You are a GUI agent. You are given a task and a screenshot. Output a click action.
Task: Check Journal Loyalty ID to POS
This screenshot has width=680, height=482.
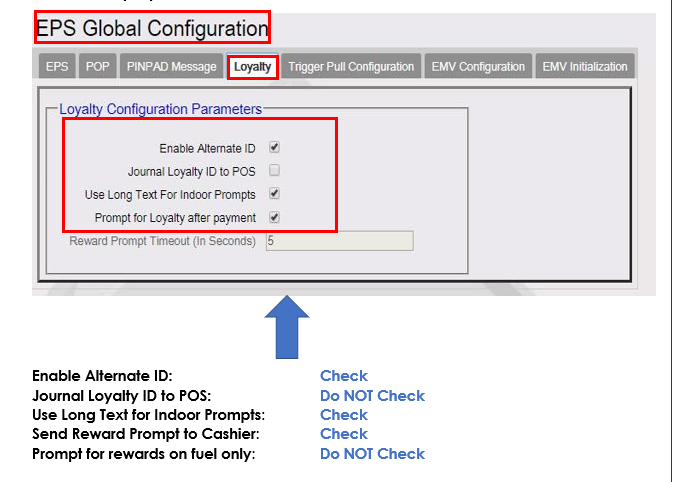click(274, 171)
